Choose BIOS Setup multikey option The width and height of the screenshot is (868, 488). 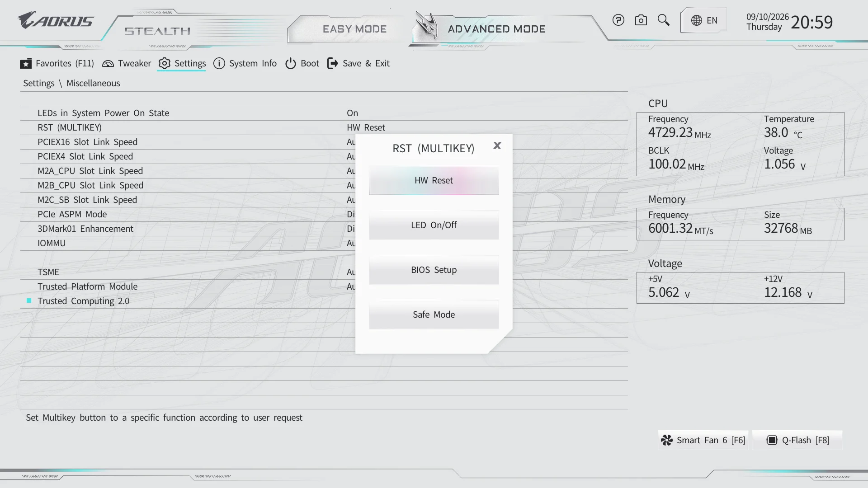[x=434, y=270]
